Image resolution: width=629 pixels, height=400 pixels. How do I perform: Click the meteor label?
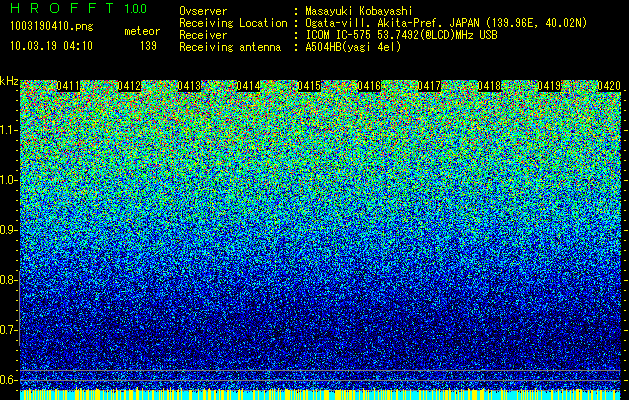[142, 31]
